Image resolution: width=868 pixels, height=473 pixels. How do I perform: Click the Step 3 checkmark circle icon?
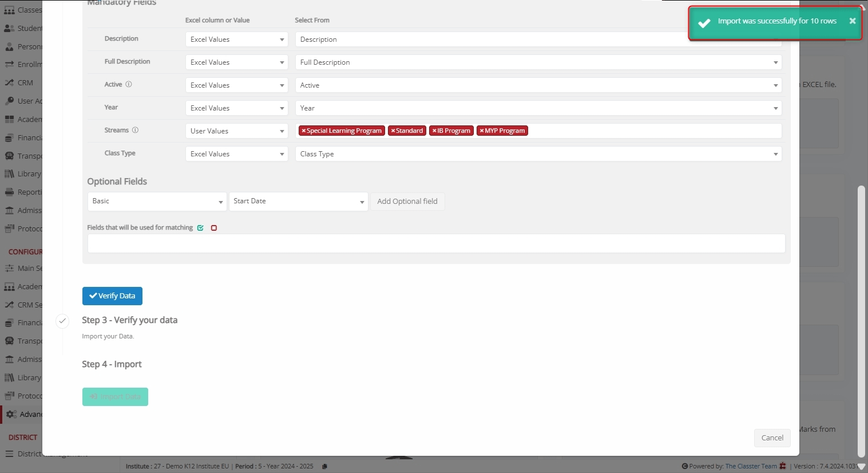[62, 321]
